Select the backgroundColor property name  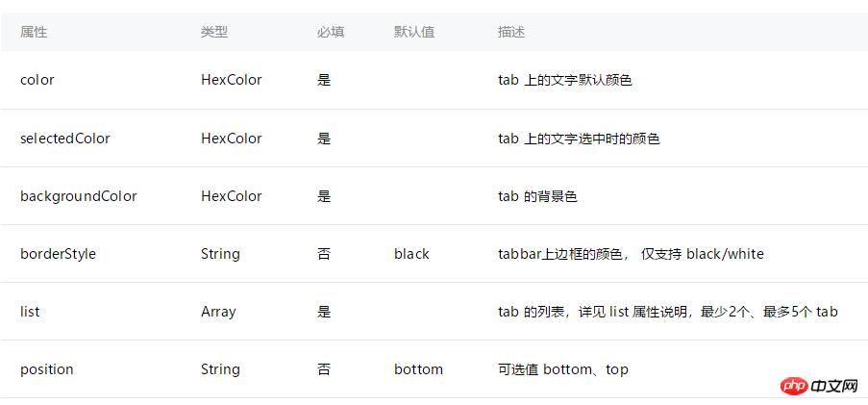79,196
